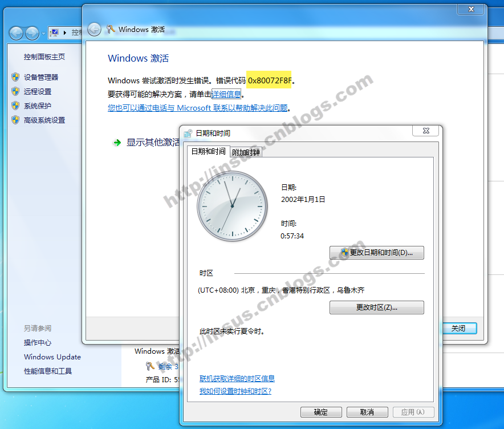This screenshot has height=429, width=504.
Task: Click the Control Panel forward navigation arrow
Action: click(x=32, y=33)
